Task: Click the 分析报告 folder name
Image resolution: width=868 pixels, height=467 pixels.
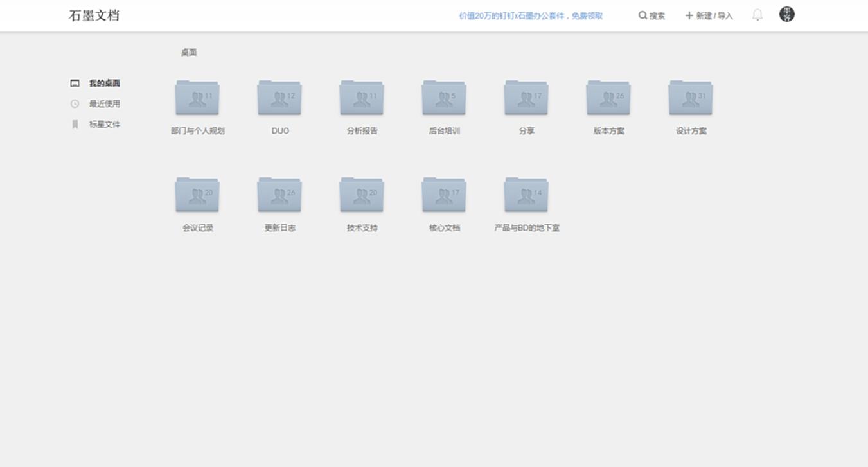Action: (362, 131)
